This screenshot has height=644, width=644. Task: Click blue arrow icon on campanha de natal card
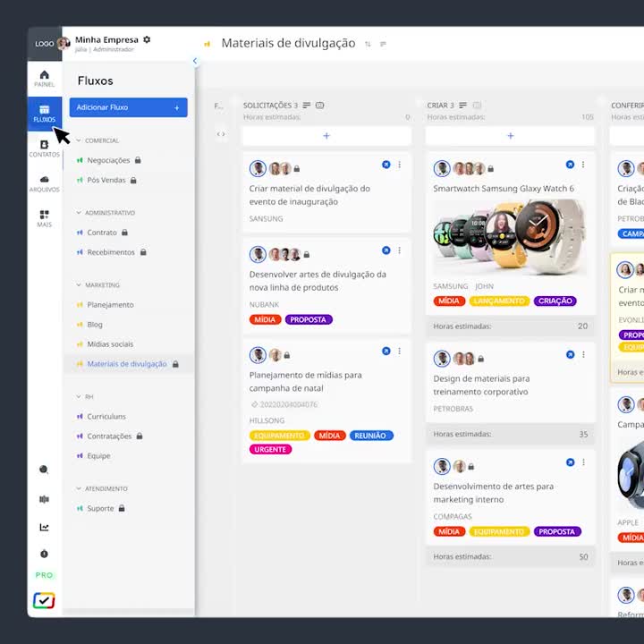[x=386, y=352]
